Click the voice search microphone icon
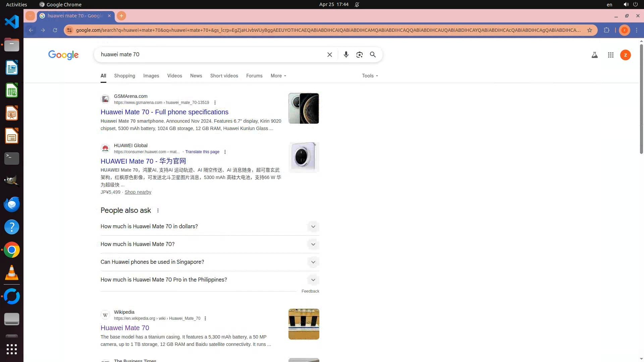Screen dimensions: 644x362 click(x=346, y=55)
